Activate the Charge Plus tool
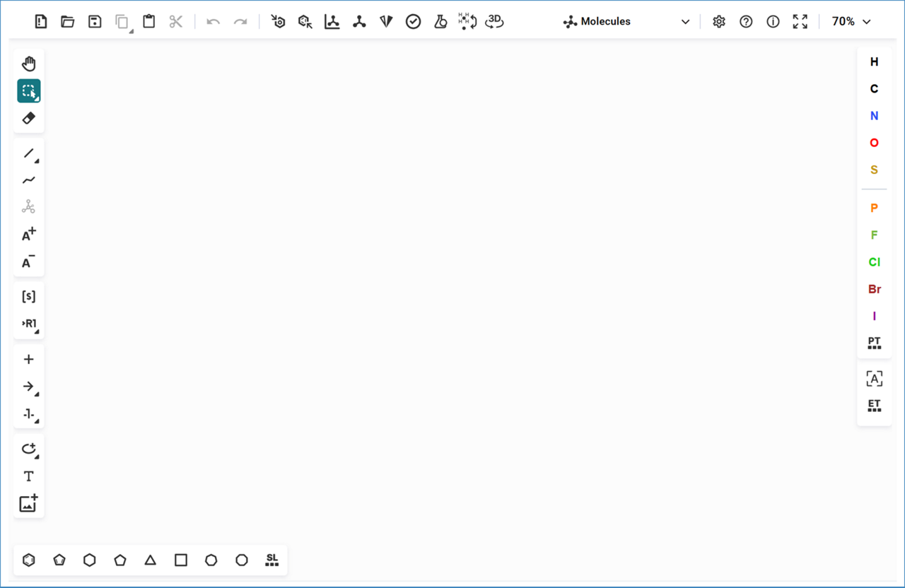 click(x=29, y=235)
